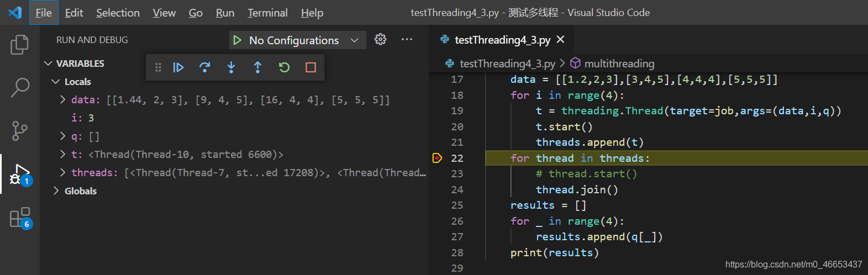
Task: Click the 'results.append(q[_])' code line
Action: [599, 236]
